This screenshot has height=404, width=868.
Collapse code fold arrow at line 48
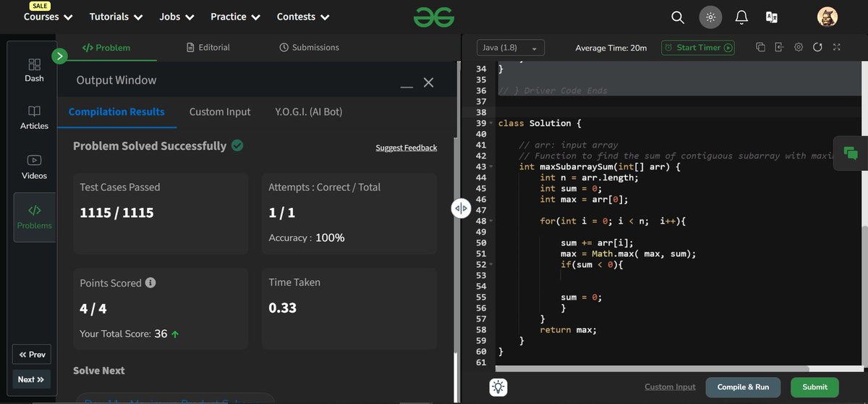click(491, 222)
